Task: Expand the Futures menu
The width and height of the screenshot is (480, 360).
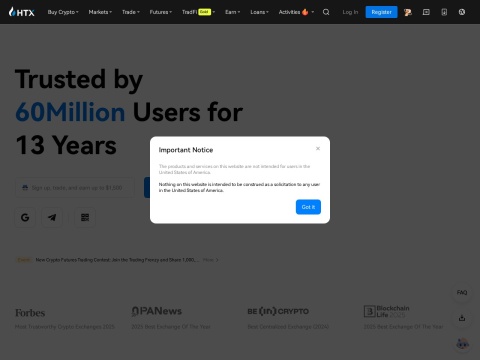Action: click(x=161, y=12)
